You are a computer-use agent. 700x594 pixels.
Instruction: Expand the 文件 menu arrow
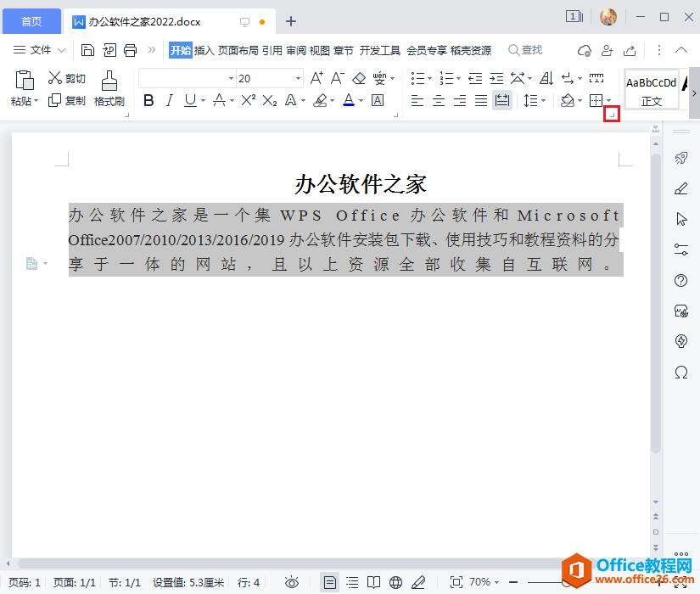pyautogui.click(x=62, y=50)
